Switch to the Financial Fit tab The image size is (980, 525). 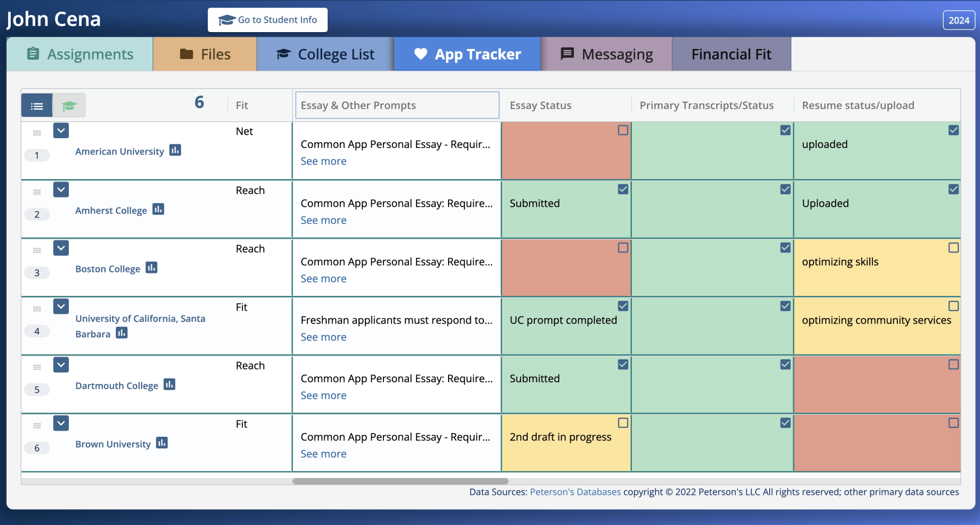tap(731, 54)
